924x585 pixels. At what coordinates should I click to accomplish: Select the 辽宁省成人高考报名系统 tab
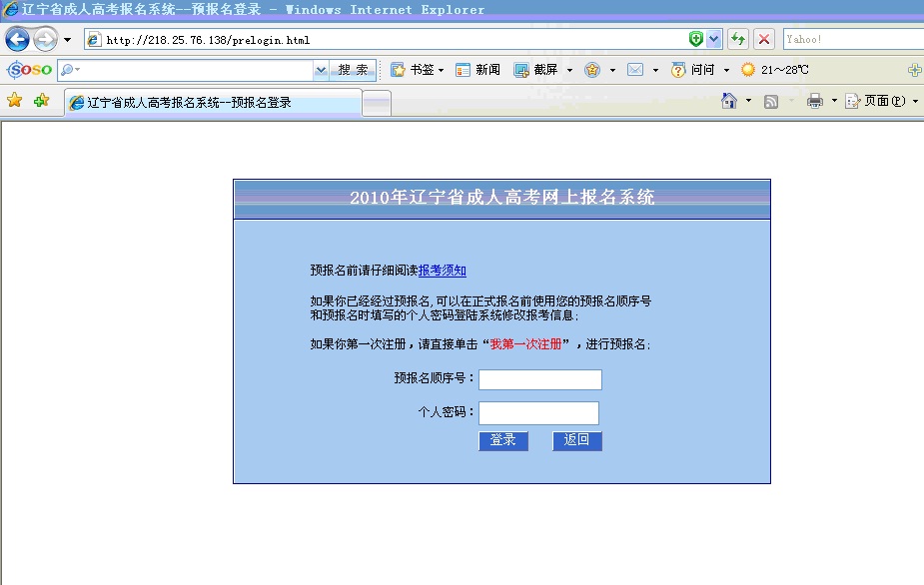coord(213,103)
